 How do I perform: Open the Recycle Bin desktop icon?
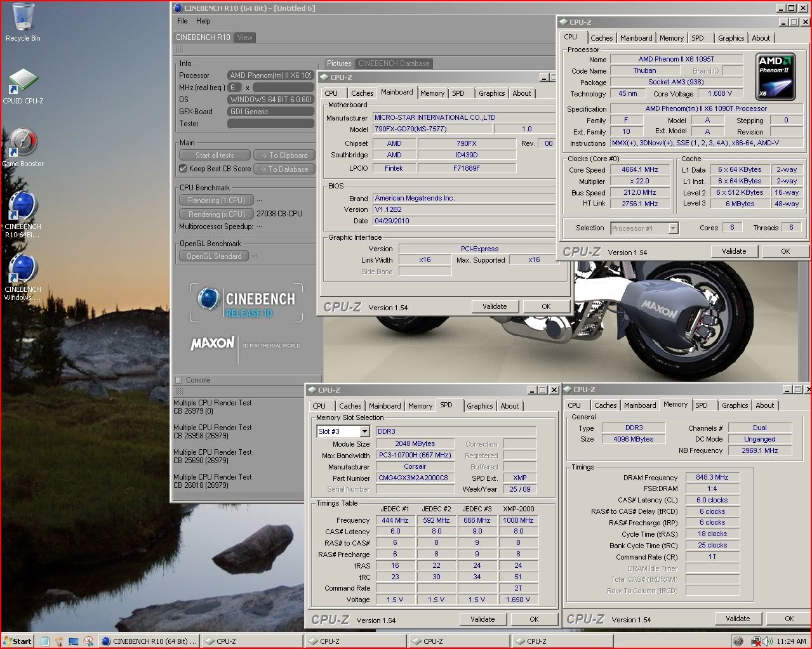pos(23,22)
